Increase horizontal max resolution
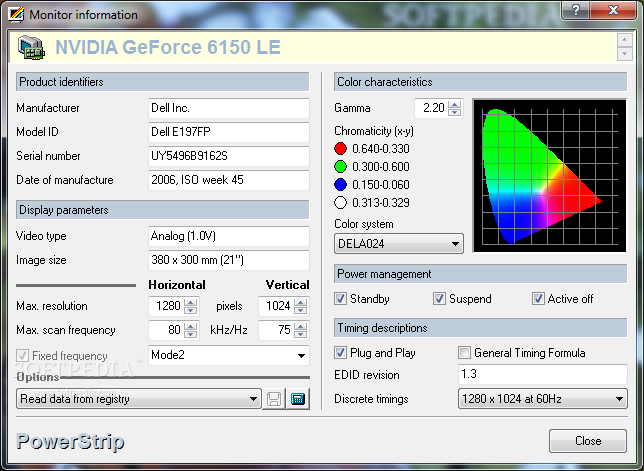 191,302
